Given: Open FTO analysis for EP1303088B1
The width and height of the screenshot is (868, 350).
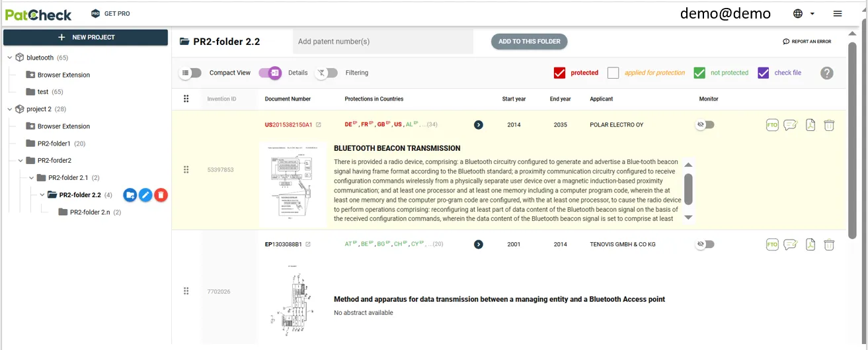Looking at the screenshot, I should pyautogui.click(x=771, y=245).
